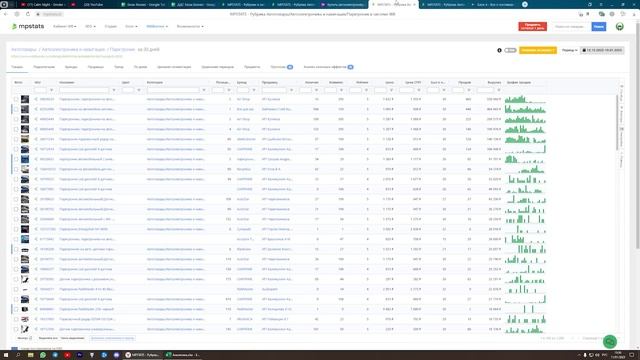Tick the checkbox of the fifth product row

tap(16, 139)
